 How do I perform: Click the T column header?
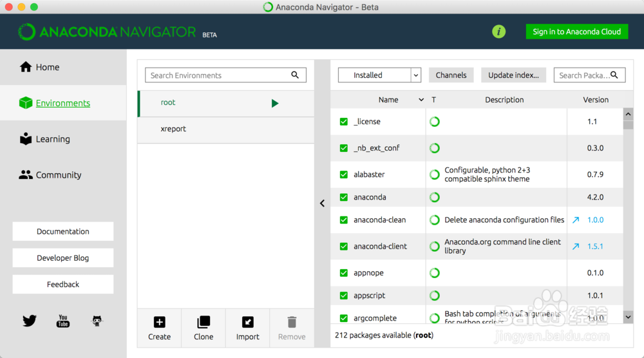coord(433,100)
